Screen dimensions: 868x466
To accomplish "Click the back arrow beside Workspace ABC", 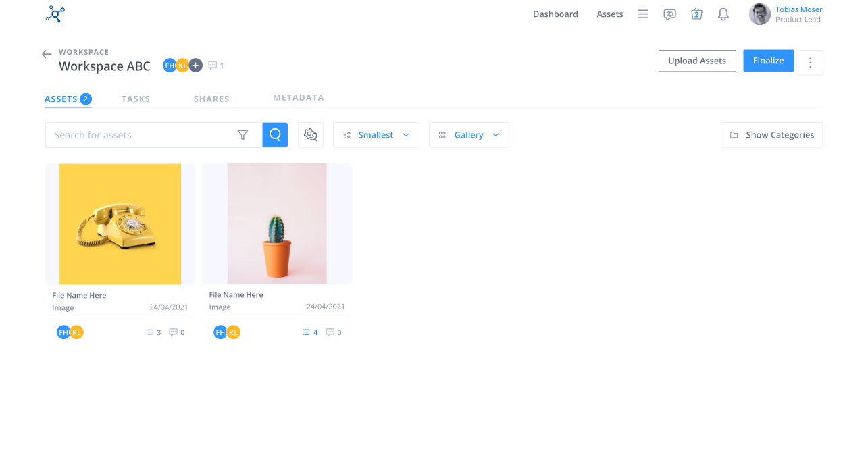I will pyautogui.click(x=46, y=54).
